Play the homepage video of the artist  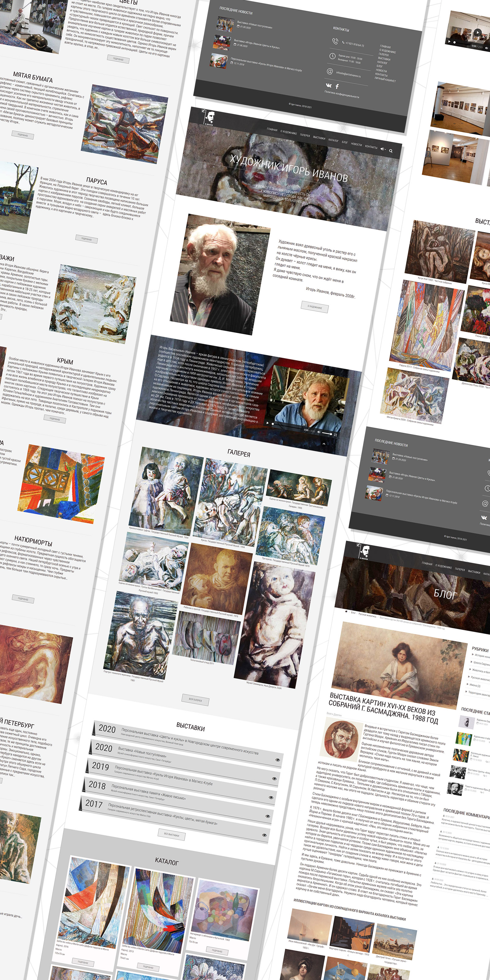pyautogui.click(x=267, y=423)
